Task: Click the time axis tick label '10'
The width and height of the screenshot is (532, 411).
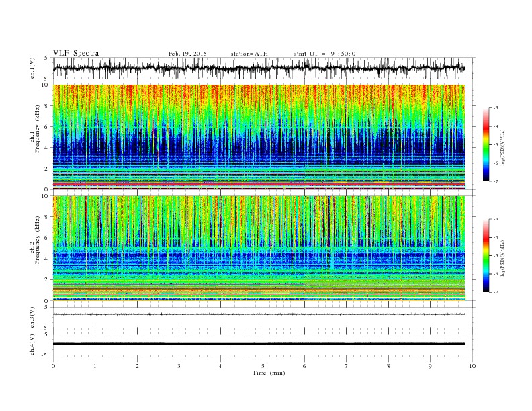Action: [x=472, y=366]
